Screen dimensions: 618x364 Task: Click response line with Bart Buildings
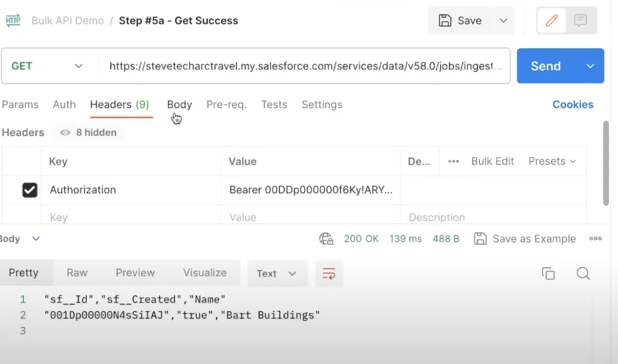(182, 315)
